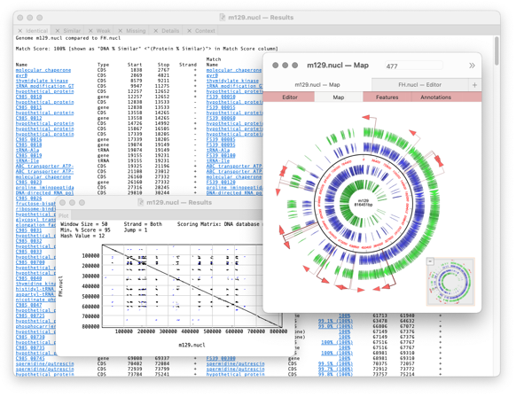Click the 'Hash Value = 12' text in the plot window
The width and height of the screenshot is (532, 397).
[82, 236]
